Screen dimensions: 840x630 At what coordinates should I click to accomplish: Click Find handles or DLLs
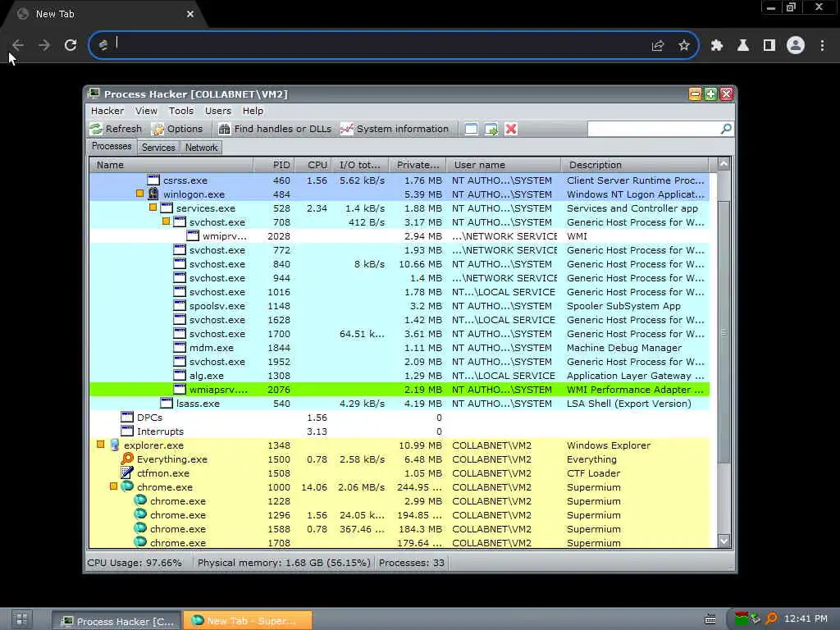coord(276,129)
